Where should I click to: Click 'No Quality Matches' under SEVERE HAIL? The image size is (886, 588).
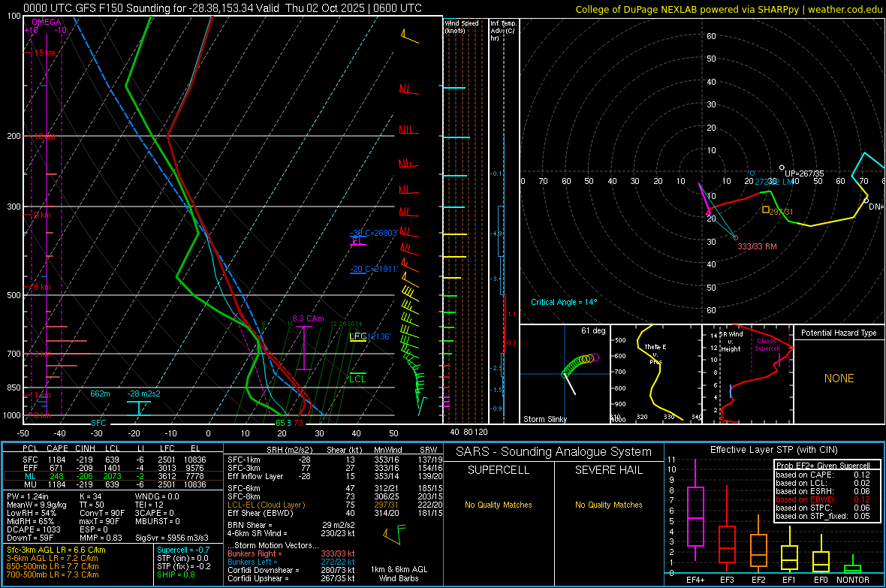click(x=608, y=505)
